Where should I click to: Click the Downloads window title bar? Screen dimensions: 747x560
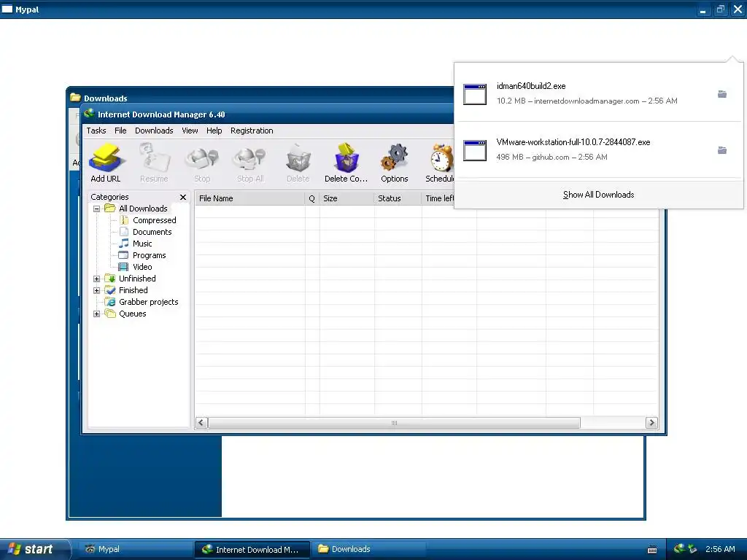point(260,97)
